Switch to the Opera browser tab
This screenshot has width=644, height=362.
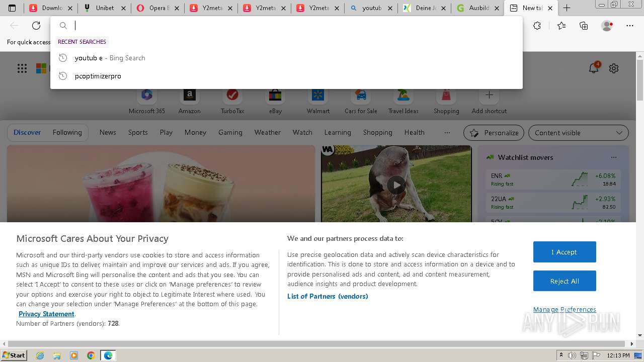(157, 8)
